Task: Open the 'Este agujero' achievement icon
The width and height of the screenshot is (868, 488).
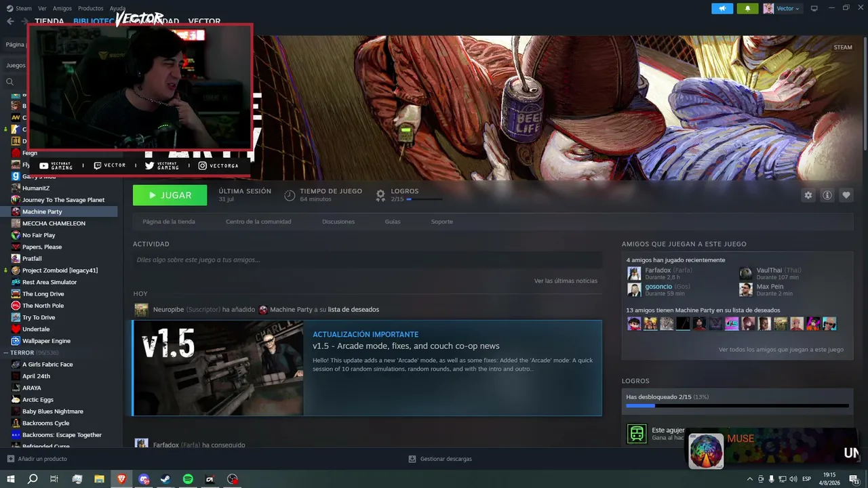Action: [x=637, y=434]
